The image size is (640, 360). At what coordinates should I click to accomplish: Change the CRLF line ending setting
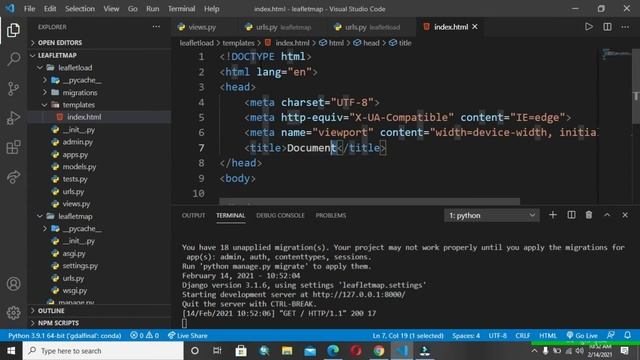click(522, 336)
